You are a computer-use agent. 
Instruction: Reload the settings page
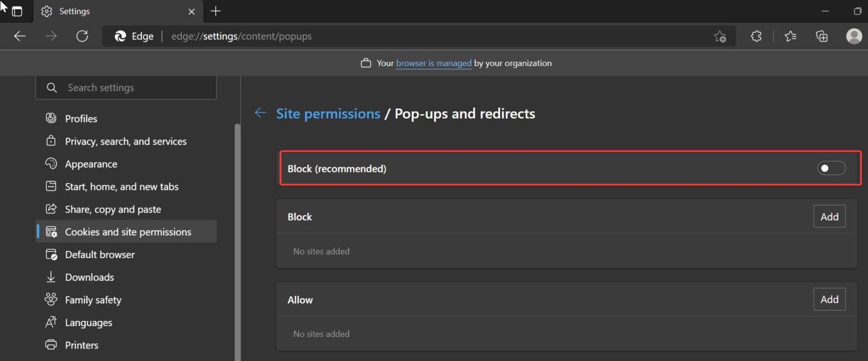coord(82,36)
